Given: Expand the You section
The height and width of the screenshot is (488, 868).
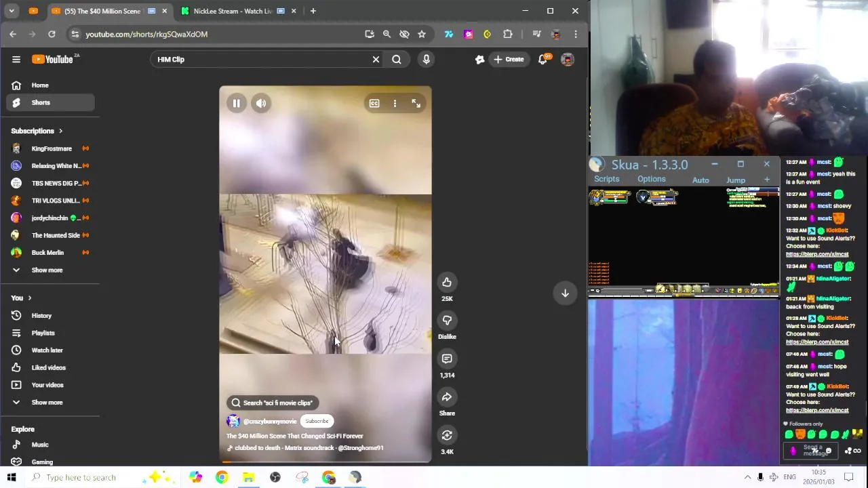Looking at the screenshot, I should pos(21,298).
